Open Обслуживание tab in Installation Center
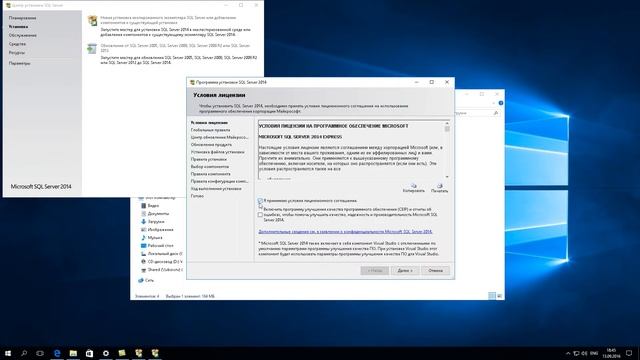640x360 pixels. (23, 35)
